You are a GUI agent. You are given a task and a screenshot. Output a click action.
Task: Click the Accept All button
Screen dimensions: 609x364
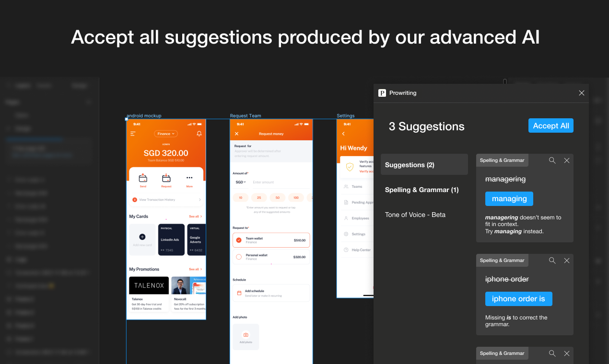coord(551,126)
